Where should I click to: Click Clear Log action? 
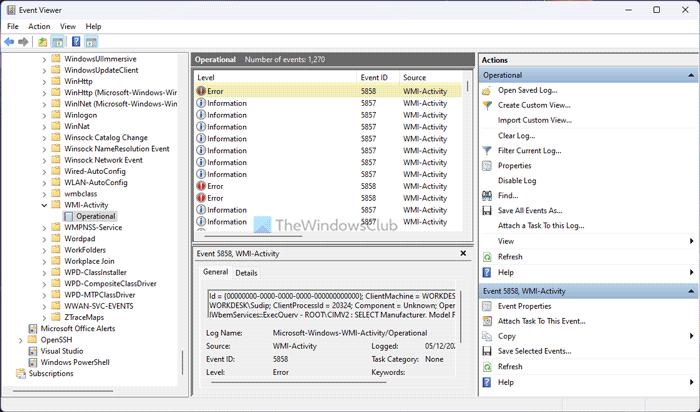coord(517,136)
